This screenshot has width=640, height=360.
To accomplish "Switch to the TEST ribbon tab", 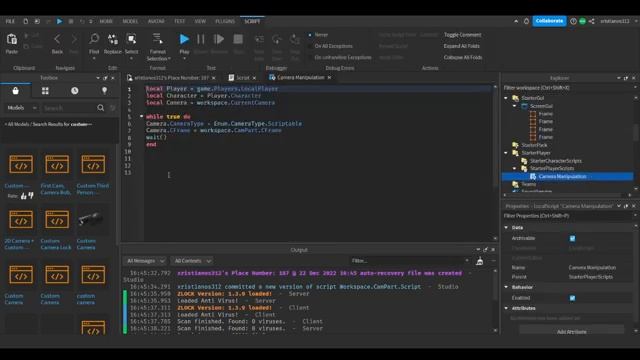I will [180, 21].
